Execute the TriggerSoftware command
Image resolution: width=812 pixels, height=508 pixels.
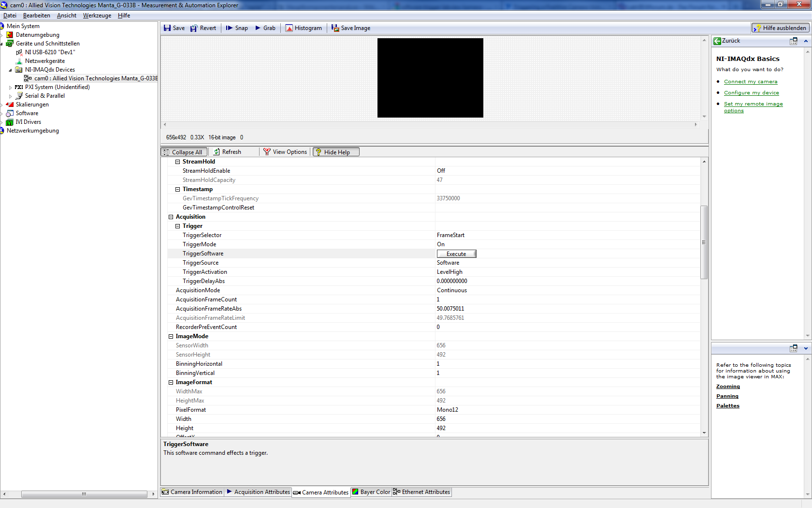(x=456, y=254)
